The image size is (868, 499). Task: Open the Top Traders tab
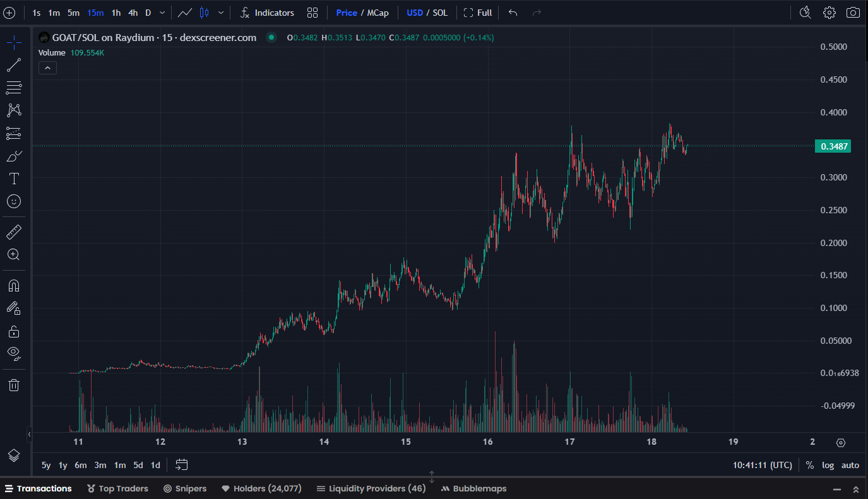pos(118,489)
